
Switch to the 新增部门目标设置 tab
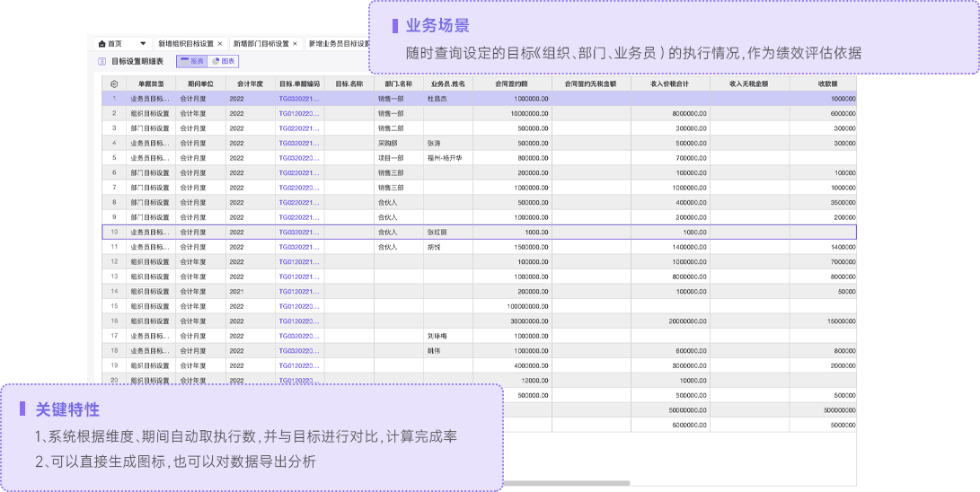pos(261,43)
